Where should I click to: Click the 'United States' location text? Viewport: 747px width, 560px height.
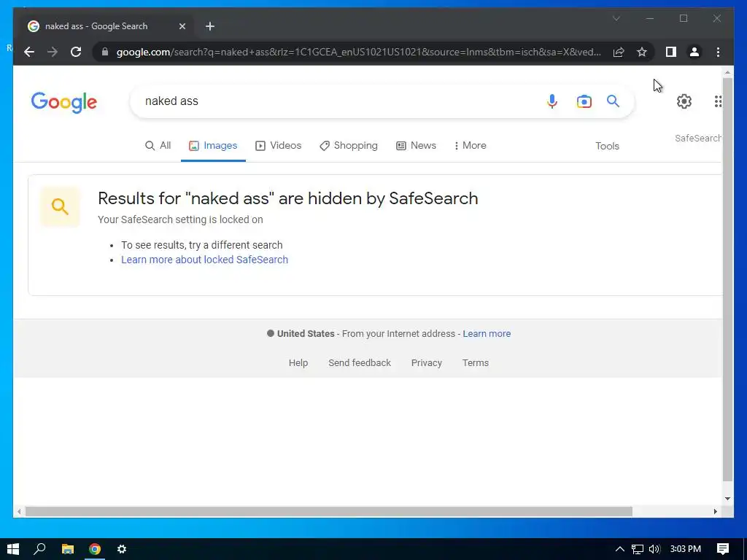tap(306, 334)
